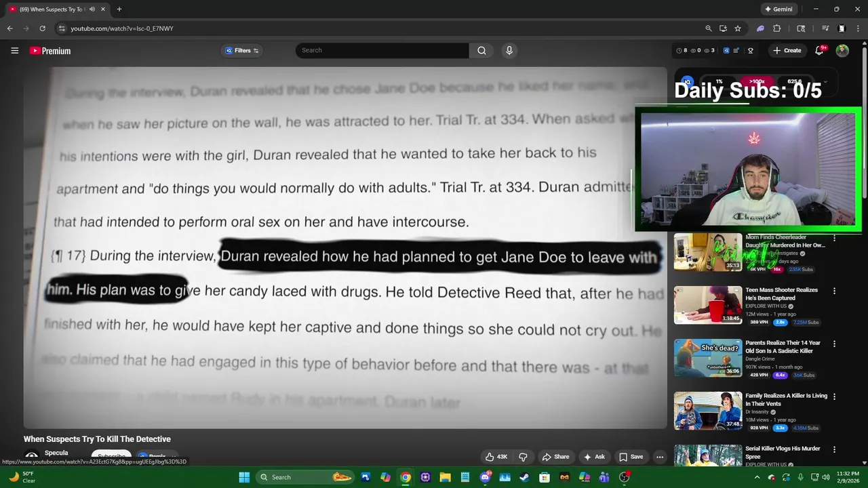
Task: Click the video title text
Action: pyautogui.click(x=97, y=439)
